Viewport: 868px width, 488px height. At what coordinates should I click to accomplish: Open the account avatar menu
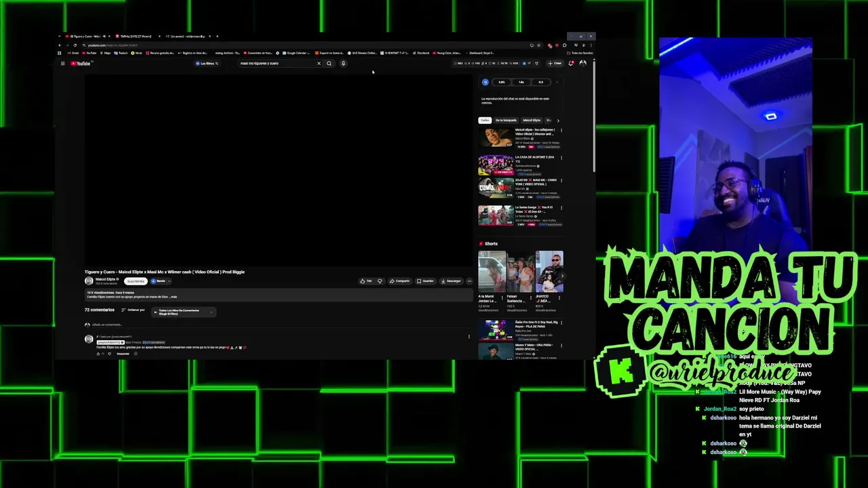583,64
